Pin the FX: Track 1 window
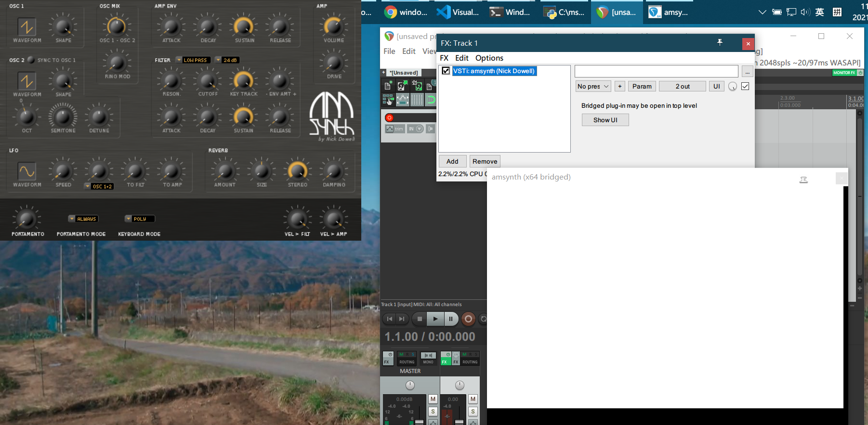868x425 pixels. tap(720, 42)
